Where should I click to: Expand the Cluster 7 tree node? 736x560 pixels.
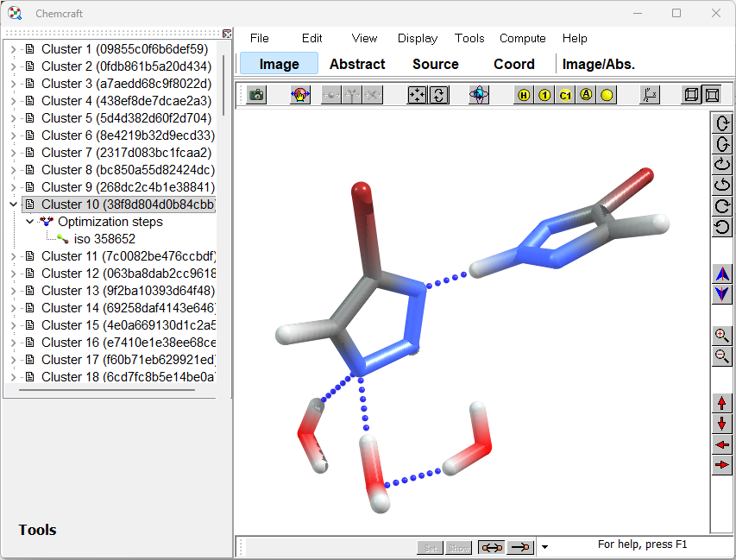[x=14, y=153]
